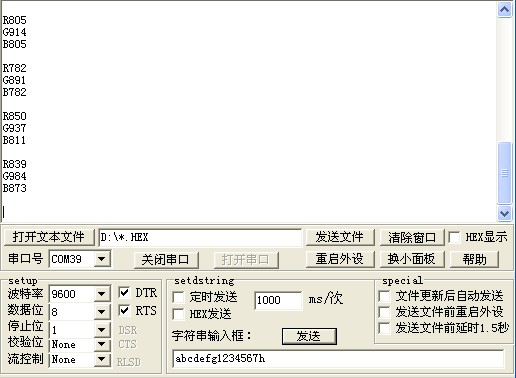Close the serial port with 关闭串口

(166, 259)
